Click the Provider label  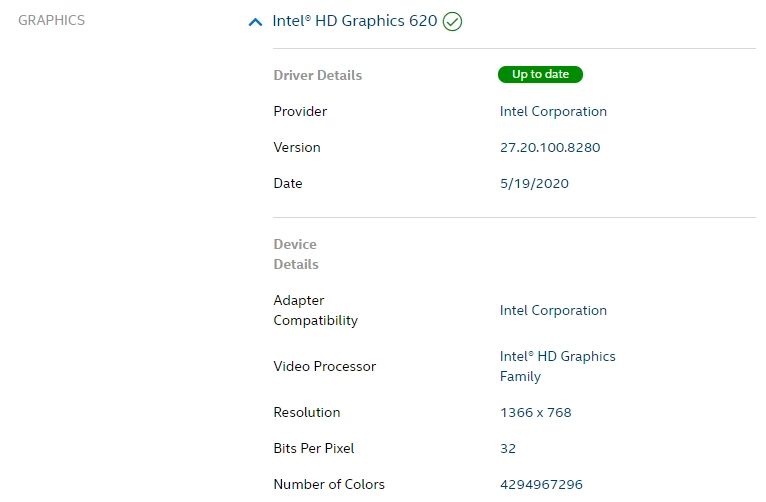[300, 111]
